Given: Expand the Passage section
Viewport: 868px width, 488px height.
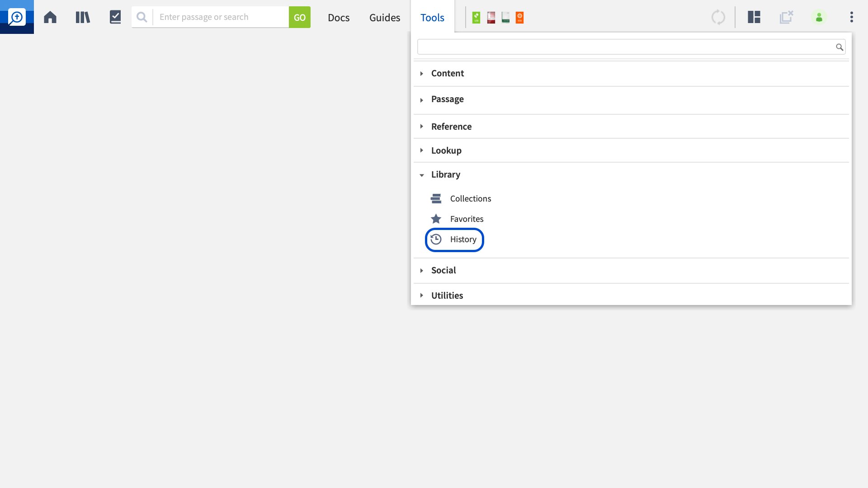Looking at the screenshot, I should pyautogui.click(x=631, y=99).
